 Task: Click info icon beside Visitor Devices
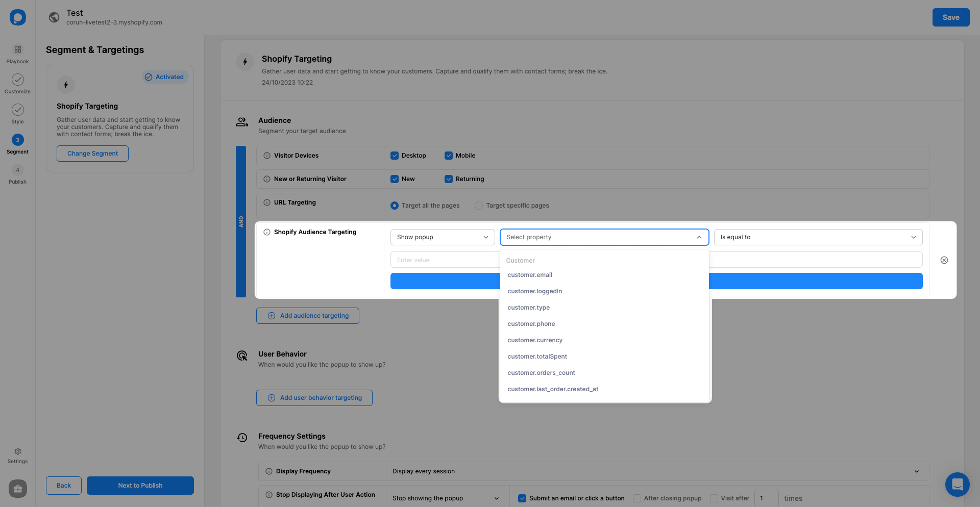[x=267, y=156]
